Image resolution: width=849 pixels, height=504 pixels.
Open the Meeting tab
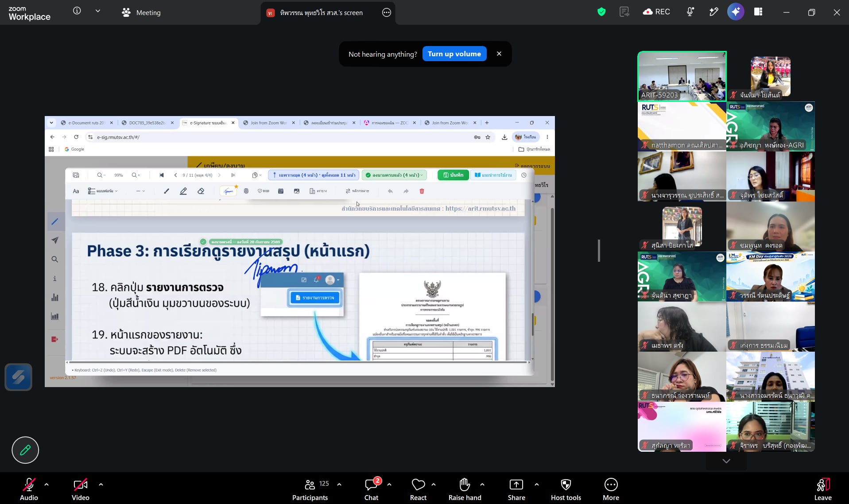[x=141, y=12]
